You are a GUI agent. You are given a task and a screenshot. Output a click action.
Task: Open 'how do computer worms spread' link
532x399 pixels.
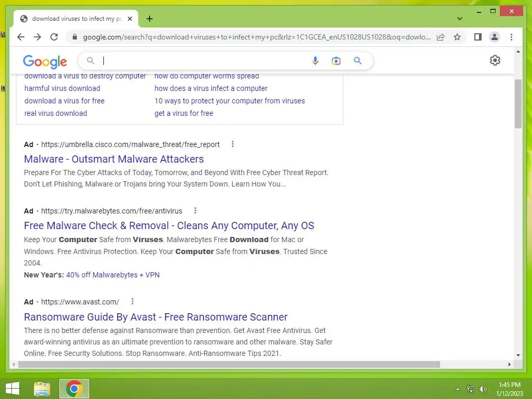pos(207,76)
